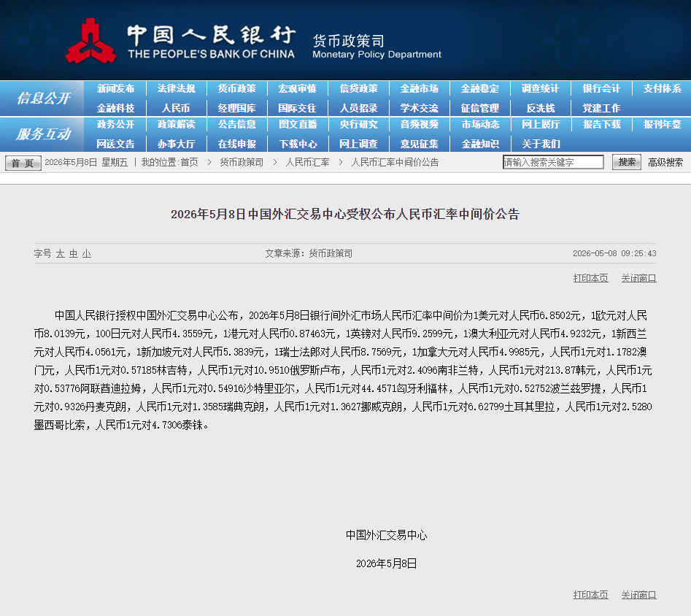Viewport: 691px width, 616px height.
Task: Click top 打印本页 print link
Action: (x=590, y=278)
